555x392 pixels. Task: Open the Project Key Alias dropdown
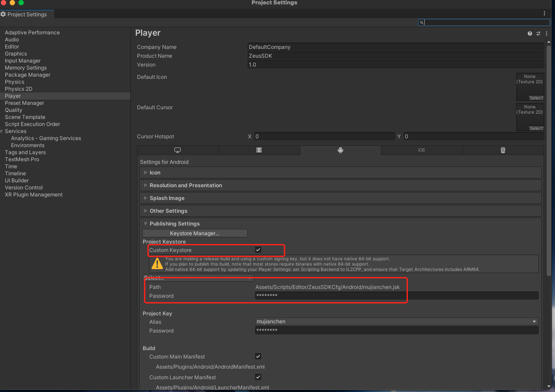click(x=396, y=322)
